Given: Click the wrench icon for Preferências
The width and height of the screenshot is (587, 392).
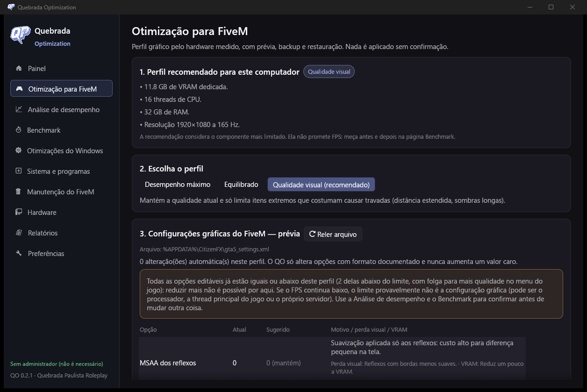Looking at the screenshot, I should [x=19, y=253].
